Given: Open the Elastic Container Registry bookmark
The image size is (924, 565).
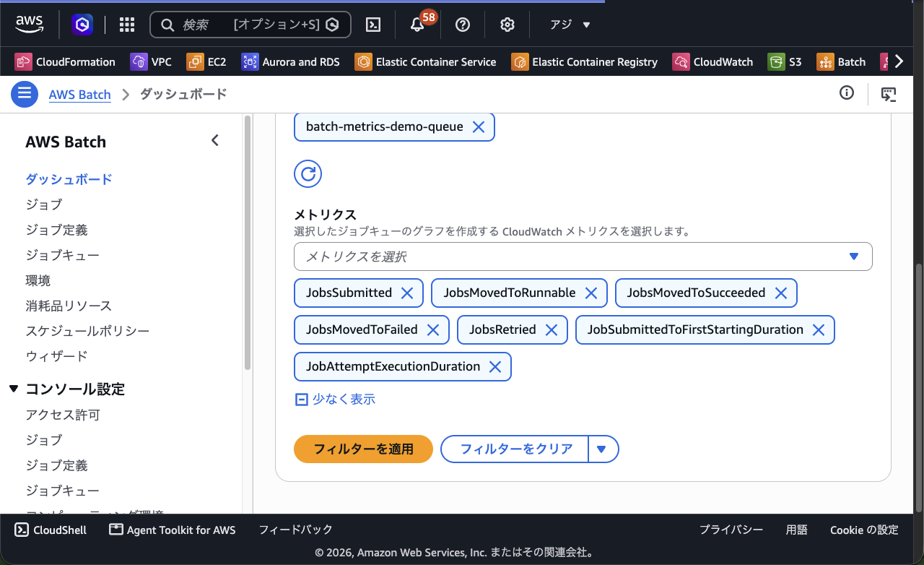Looking at the screenshot, I should [585, 62].
